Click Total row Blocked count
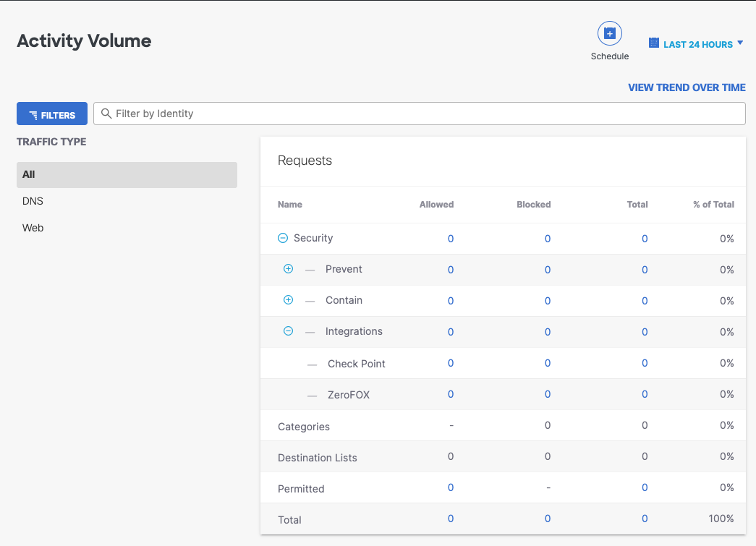 (547, 519)
